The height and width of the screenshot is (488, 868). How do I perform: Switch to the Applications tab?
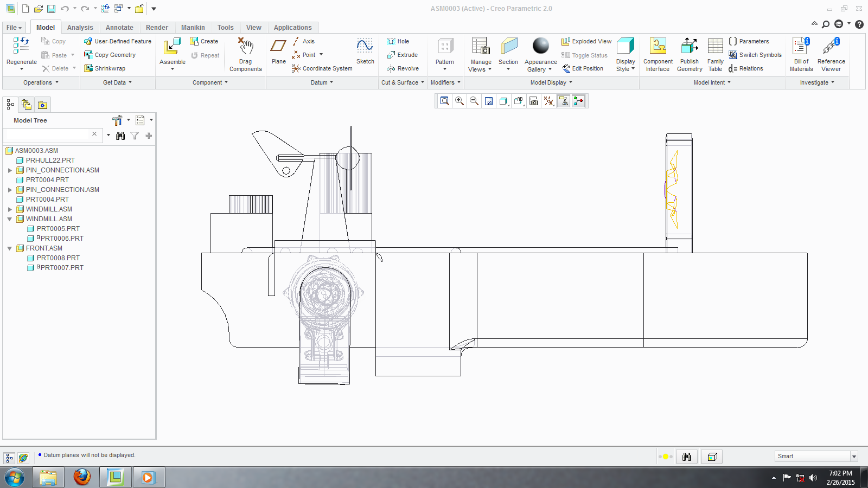coord(292,28)
